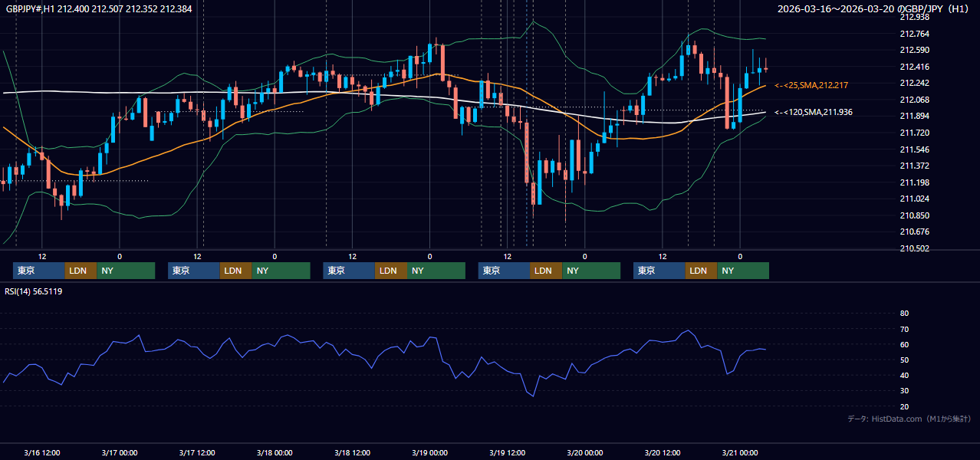Click the HistData.com data credit text
Viewport: 980px width, 460px height.
pos(909,419)
